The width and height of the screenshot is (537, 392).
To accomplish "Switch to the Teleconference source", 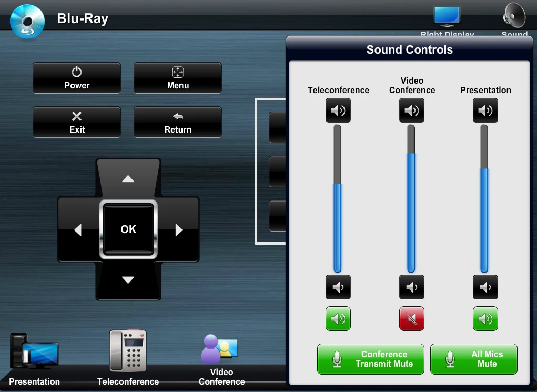I will [x=128, y=358].
